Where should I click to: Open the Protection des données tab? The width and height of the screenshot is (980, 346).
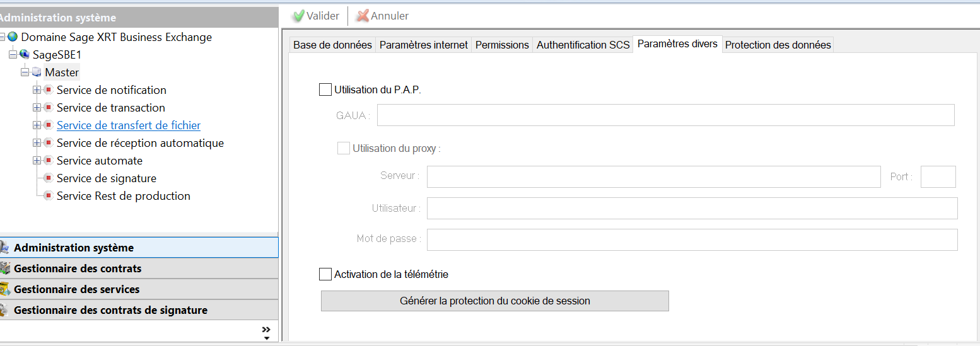[778, 45]
